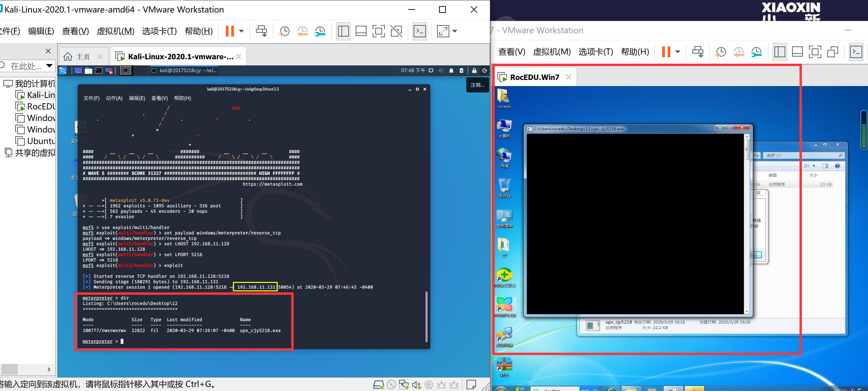The height and width of the screenshot is (391, 868).
Task: Pause the Kali virtual machine
Action: click(x=230, y=31)
